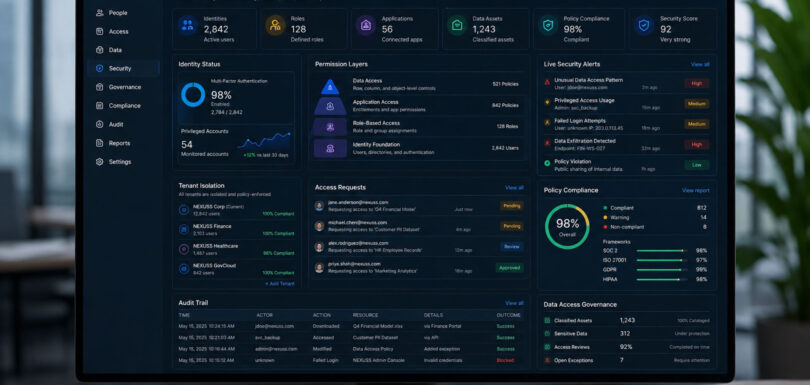This screenshot has height=385, width=810.
Task: Click the Application Access layer icon
Action: (330, 106)
